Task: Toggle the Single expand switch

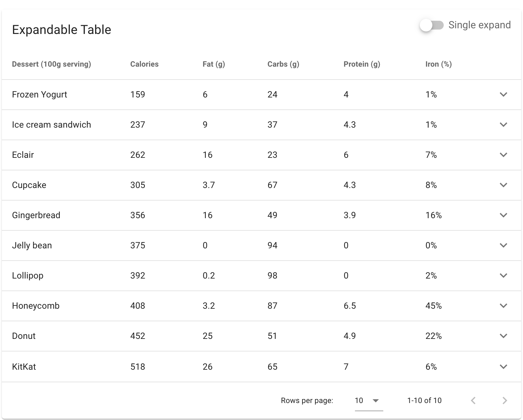Action: coord(431,25)
